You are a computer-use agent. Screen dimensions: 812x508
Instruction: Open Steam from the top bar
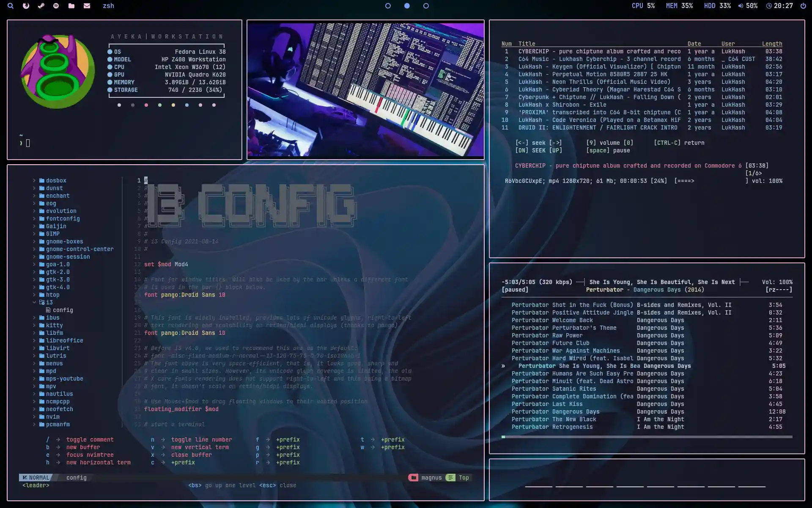[x=41, y=6]
